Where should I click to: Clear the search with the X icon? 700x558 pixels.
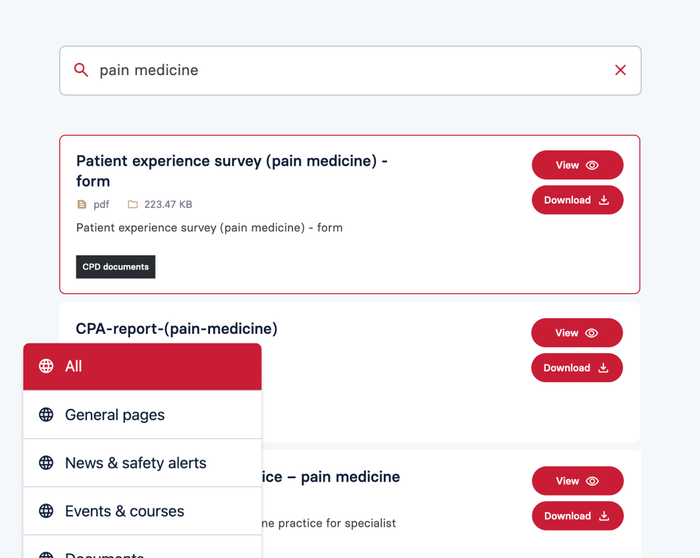coord(620,70)
